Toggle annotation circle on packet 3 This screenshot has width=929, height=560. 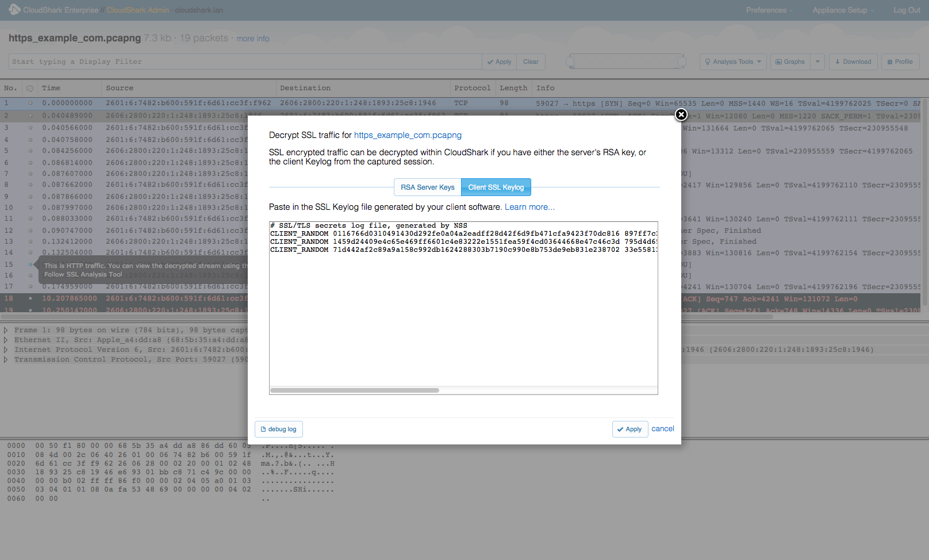pos(30,128)
